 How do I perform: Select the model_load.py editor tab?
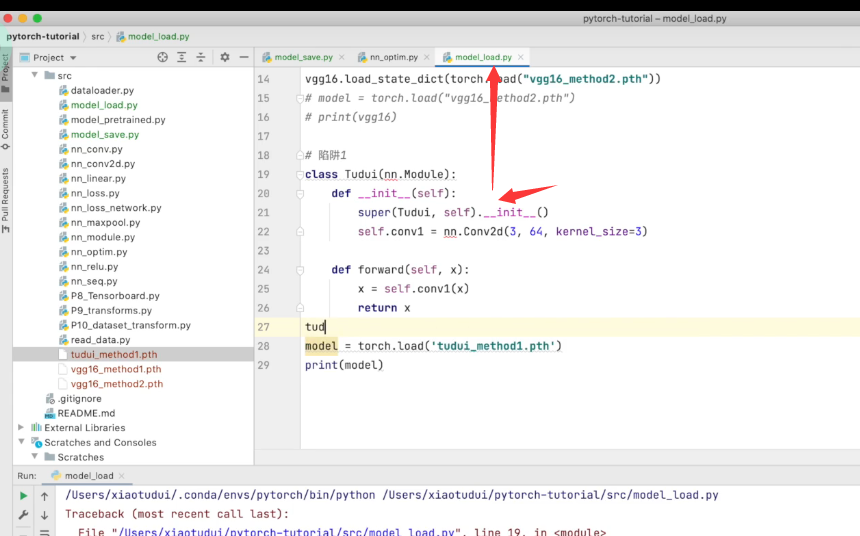[483, 57]
